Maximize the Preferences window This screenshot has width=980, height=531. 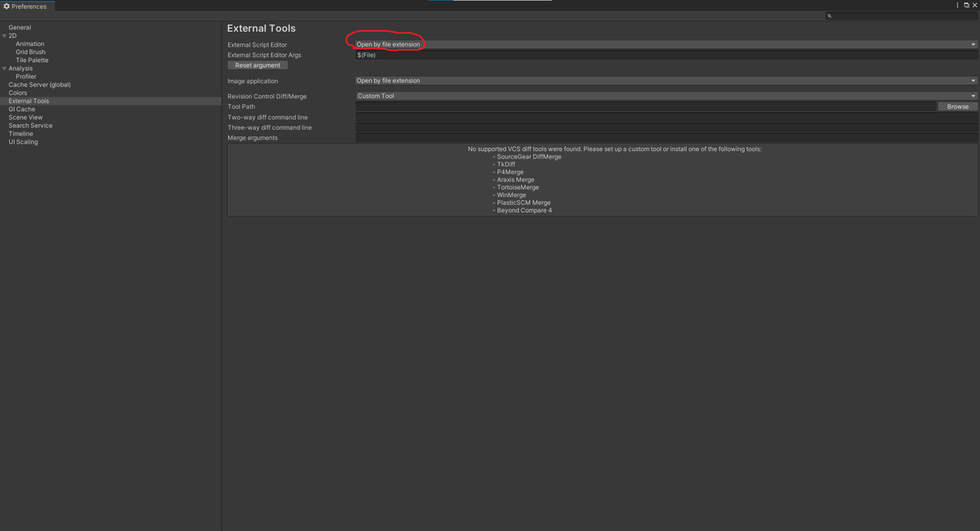966,6
